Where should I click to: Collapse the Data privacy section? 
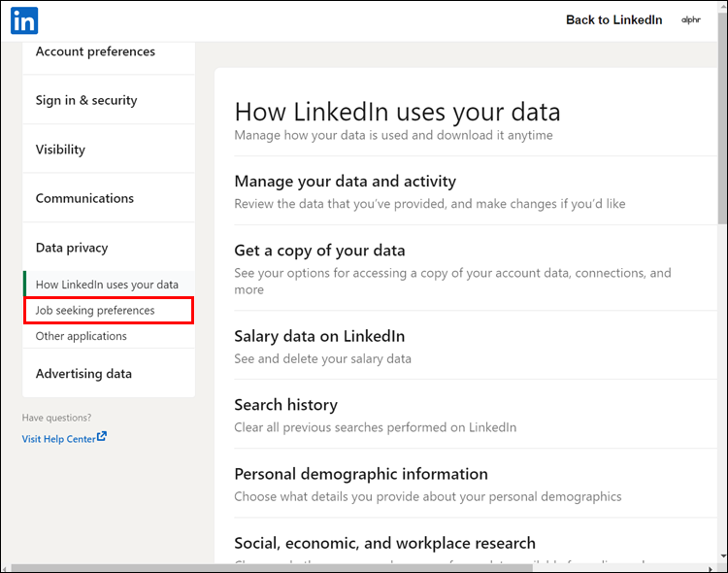click(72, 248)
